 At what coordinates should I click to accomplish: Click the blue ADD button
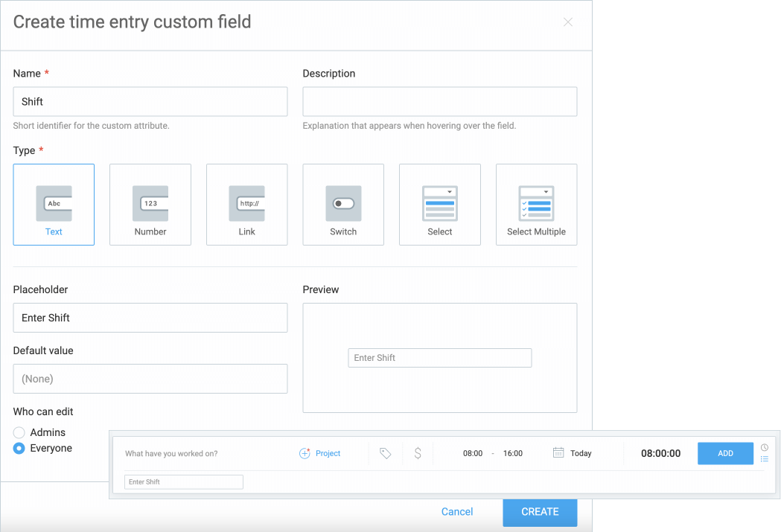(x=725, y=452)
